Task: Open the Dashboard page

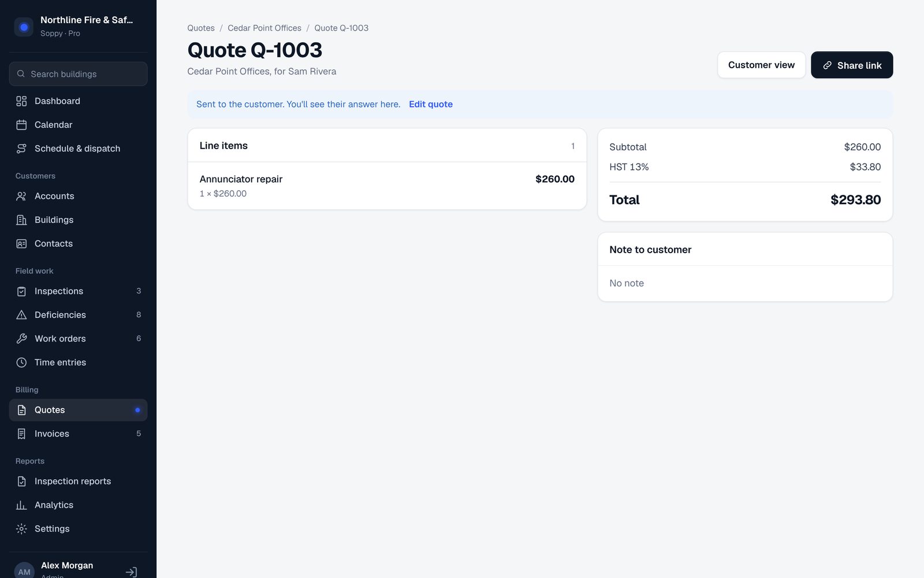Action: coord(78,101)
